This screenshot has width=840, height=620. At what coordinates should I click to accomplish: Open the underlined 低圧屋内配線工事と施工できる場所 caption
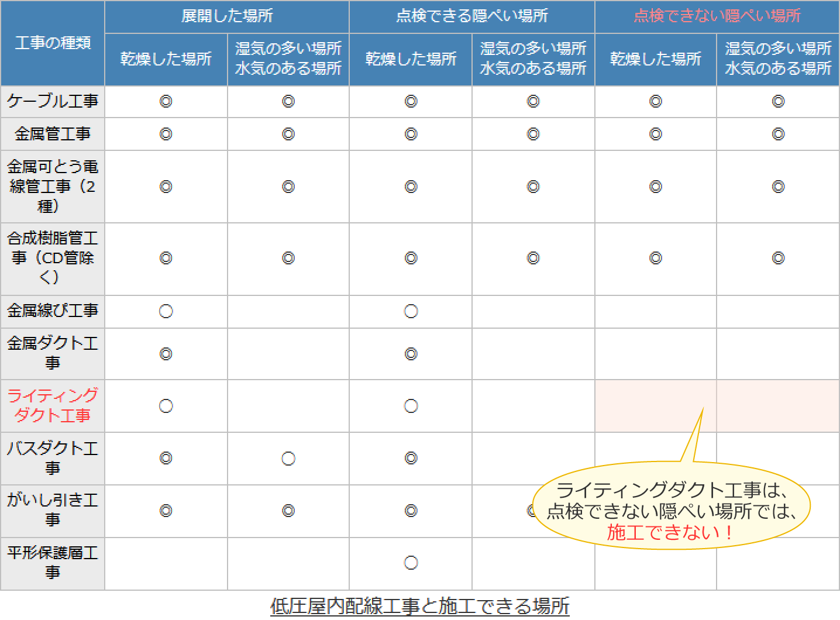[419, 606]
